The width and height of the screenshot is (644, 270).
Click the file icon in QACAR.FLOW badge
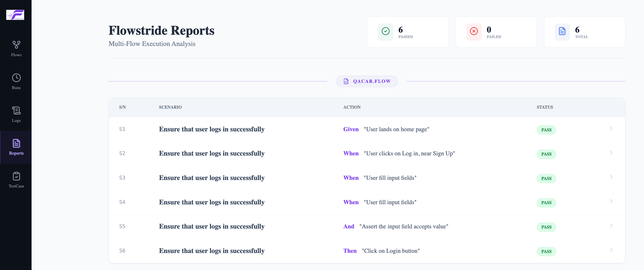click(346, 81)
